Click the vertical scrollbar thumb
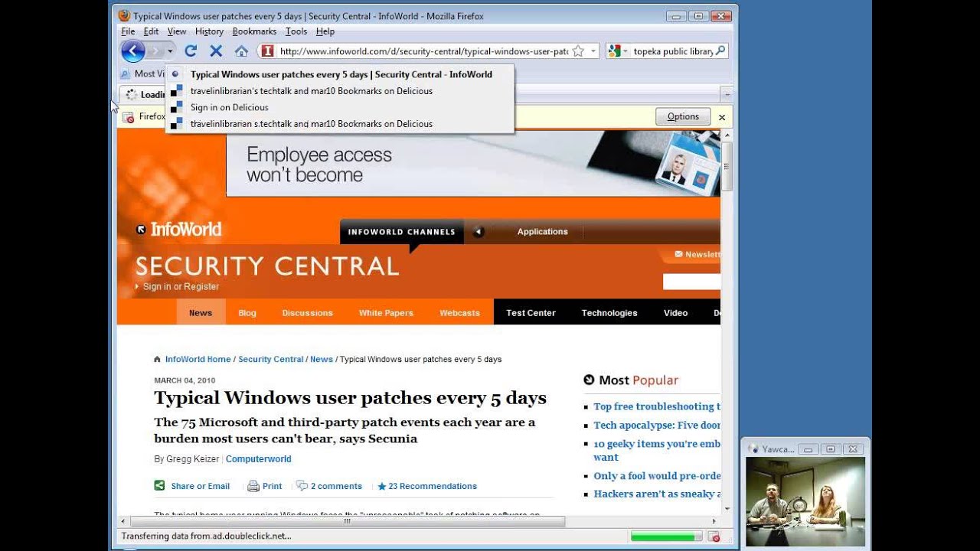The image size is (980, 551). click(x=727, y=166)
